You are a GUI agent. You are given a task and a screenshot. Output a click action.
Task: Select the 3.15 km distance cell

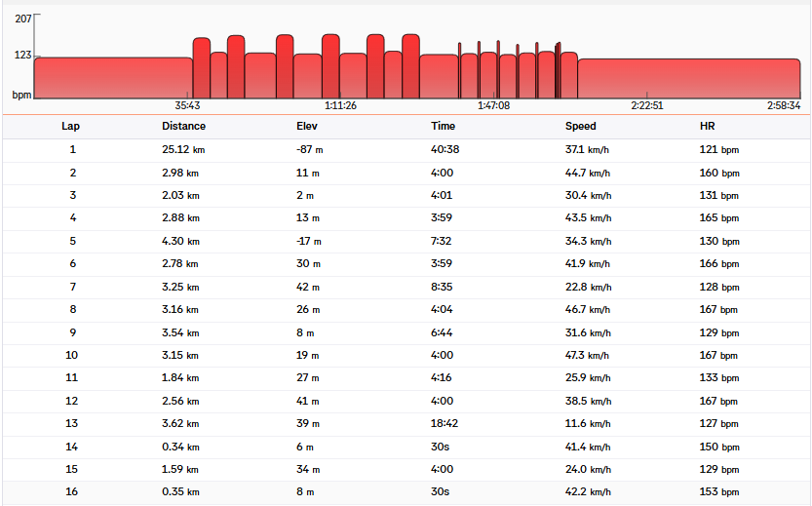pos(180,355)
